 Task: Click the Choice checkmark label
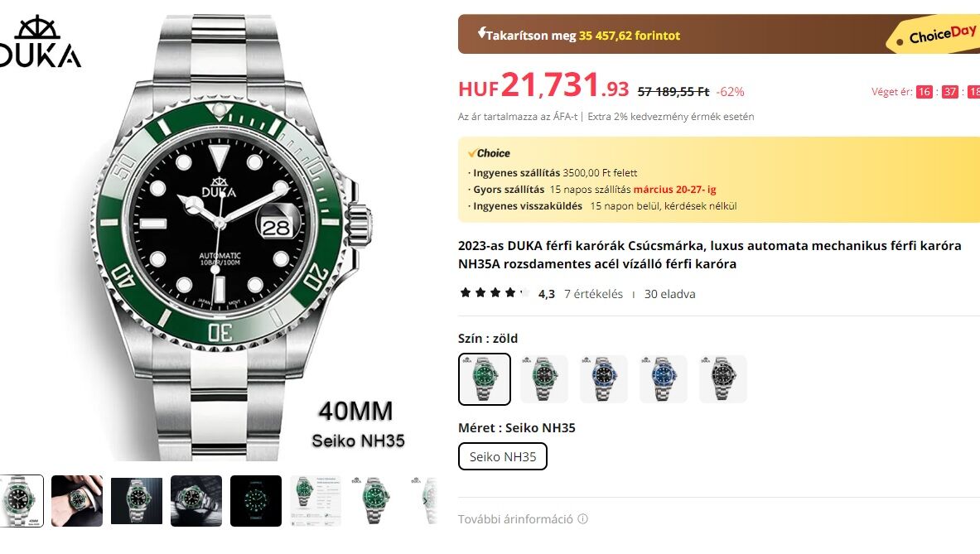tap(489, 153)
